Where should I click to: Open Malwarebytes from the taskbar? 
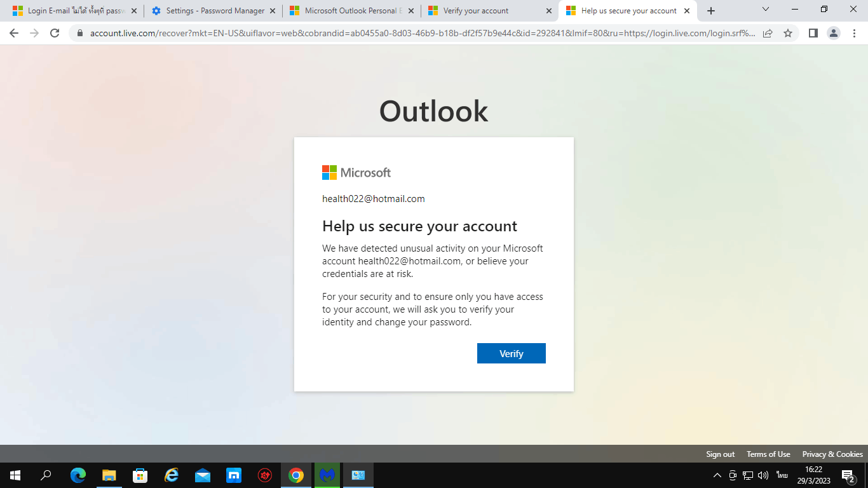click(x=327, y=475)
